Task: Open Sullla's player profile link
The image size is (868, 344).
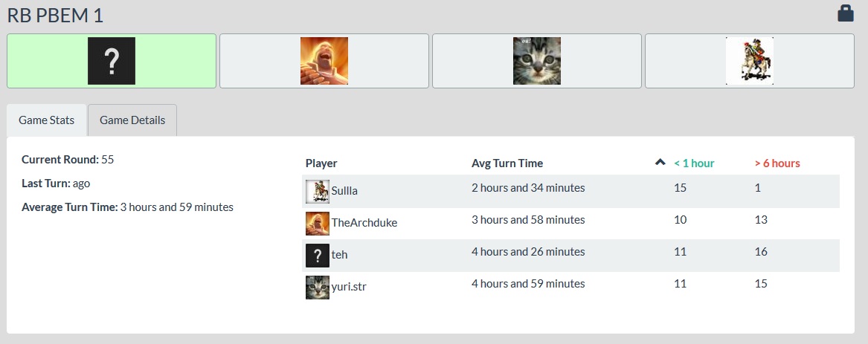Action: [x=344, y=191]
